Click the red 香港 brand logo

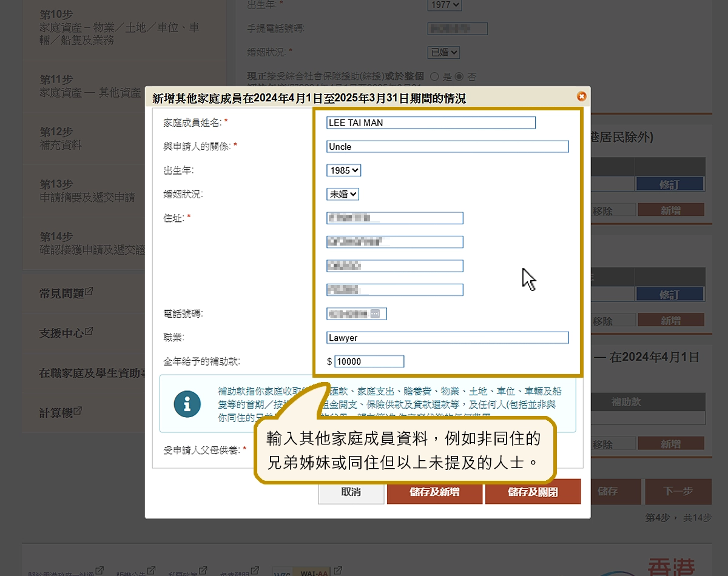670,567
